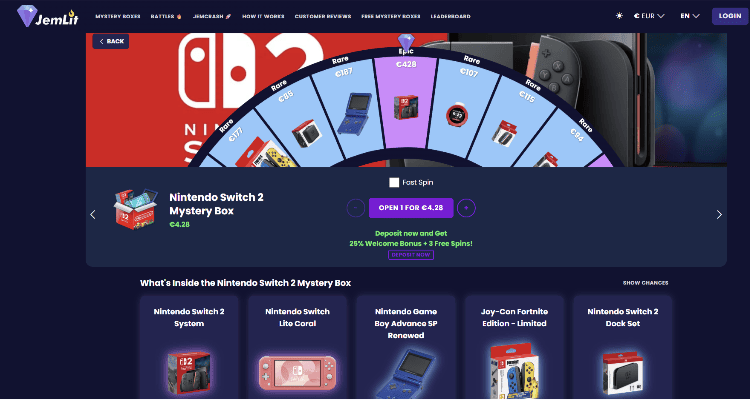
Task: Enable the Fast Spin checkbox
Action: (x=394, y=183)
